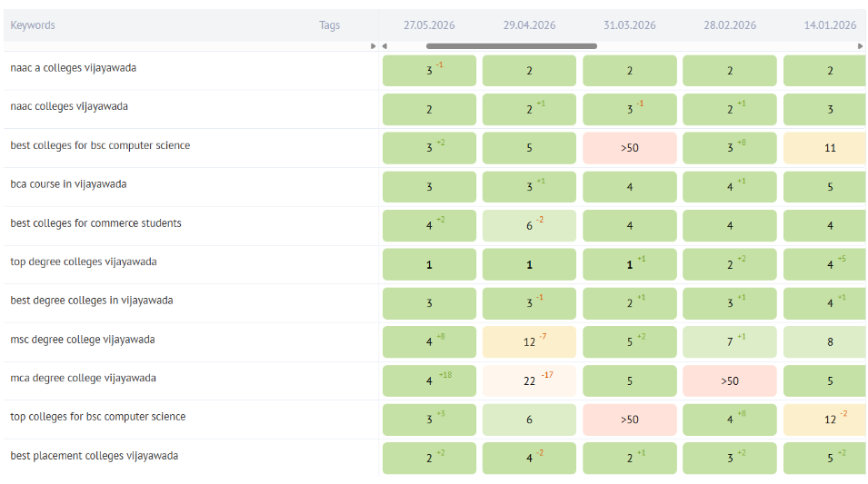The width and height of the screenshot is (868, 484).
Task: Select keyword 'top degree colleges vijayawada'
Action: (84, 262)
